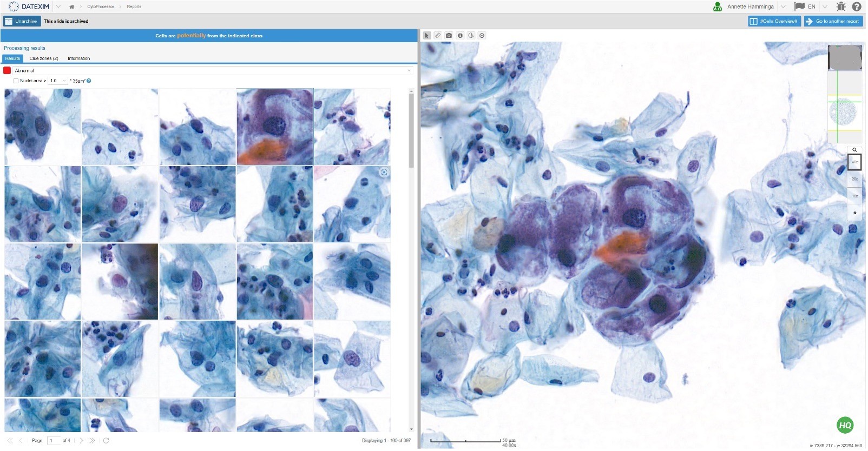Click the red Abnormal class swatch
This screenshot has width=868, height=451.
[x=7, y=71]
